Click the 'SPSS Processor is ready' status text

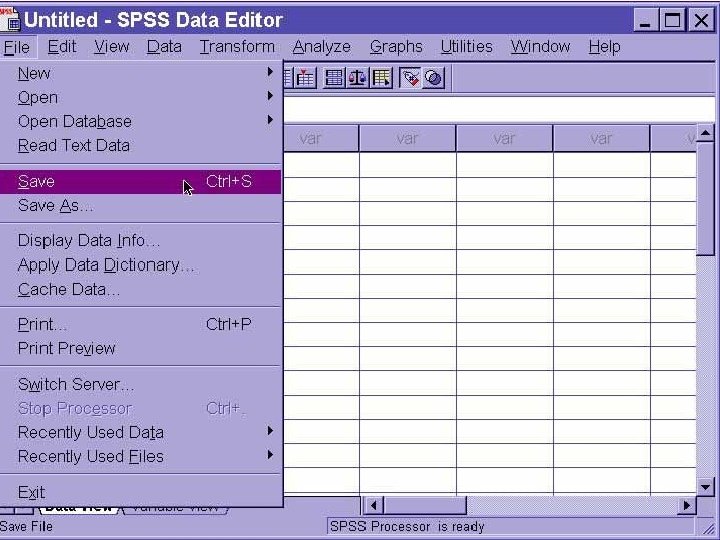point(407,526)
